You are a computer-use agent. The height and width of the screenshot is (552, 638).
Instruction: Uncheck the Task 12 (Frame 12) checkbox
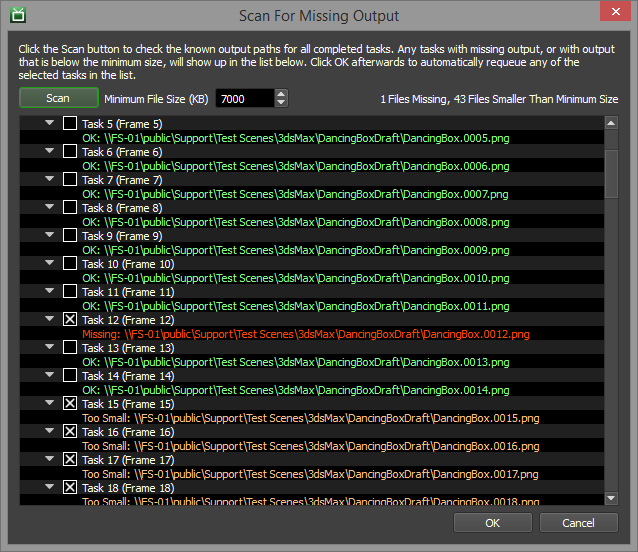[70, 319]
